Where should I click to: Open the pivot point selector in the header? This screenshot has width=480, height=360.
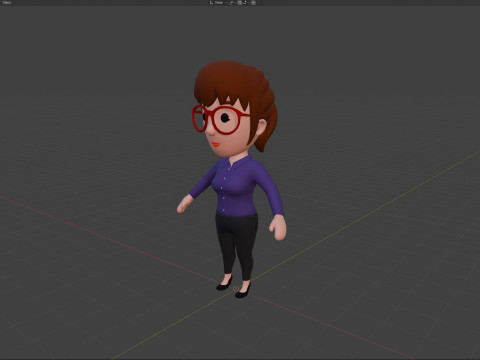point(232,2)
